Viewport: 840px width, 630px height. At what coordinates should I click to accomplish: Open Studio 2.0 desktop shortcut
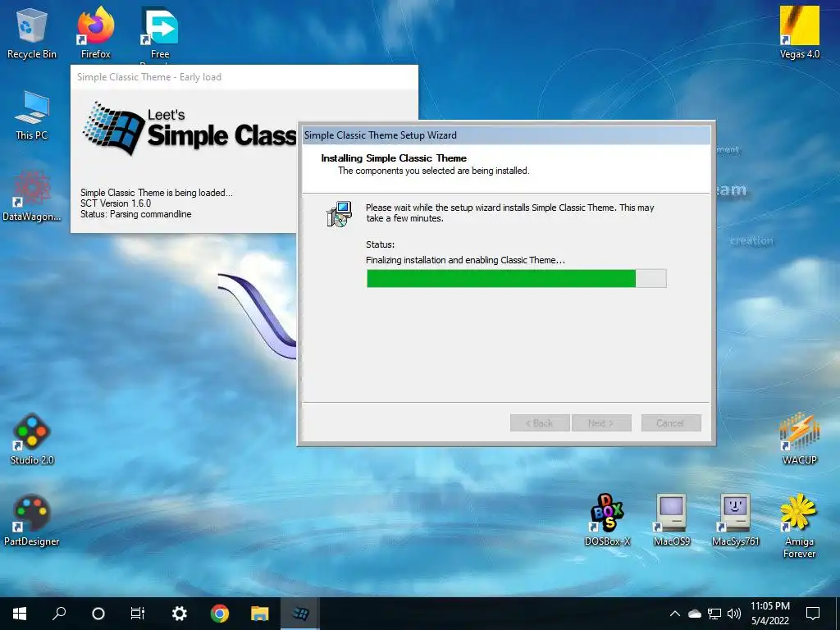point(32,439)
